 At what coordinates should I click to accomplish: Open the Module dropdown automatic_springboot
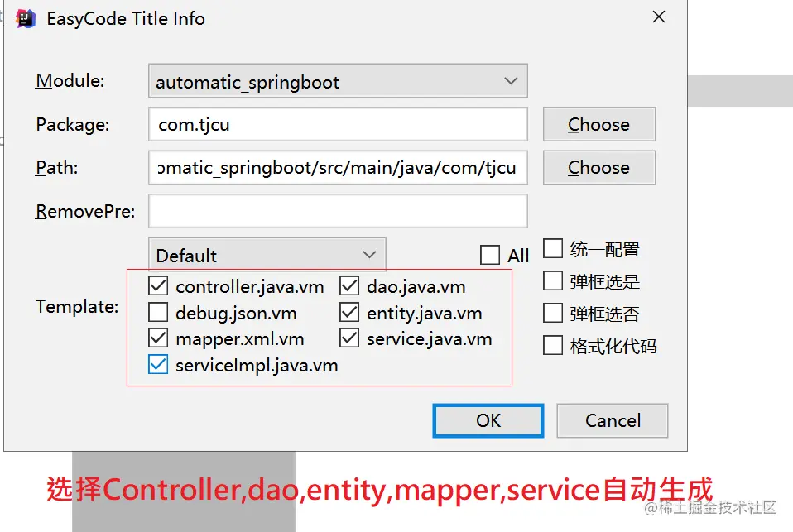tap(338, 81)
